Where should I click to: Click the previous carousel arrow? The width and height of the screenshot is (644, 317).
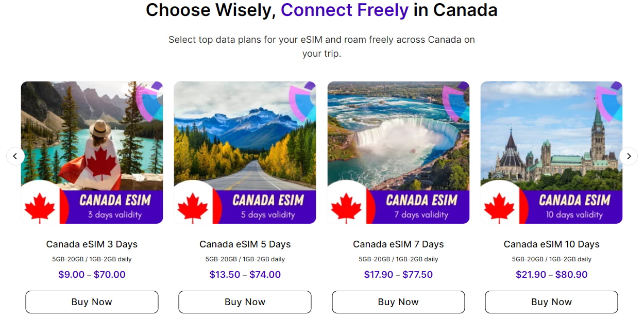(15, 156)
